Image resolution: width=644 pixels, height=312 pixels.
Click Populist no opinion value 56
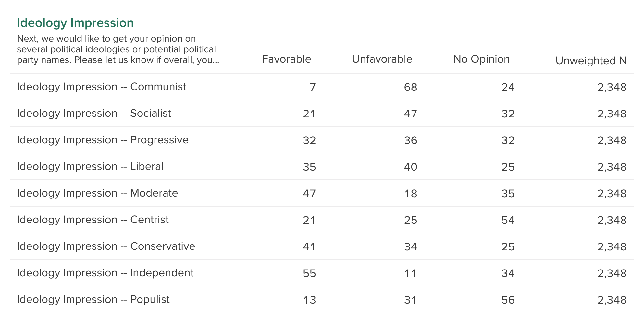point(508,300)
